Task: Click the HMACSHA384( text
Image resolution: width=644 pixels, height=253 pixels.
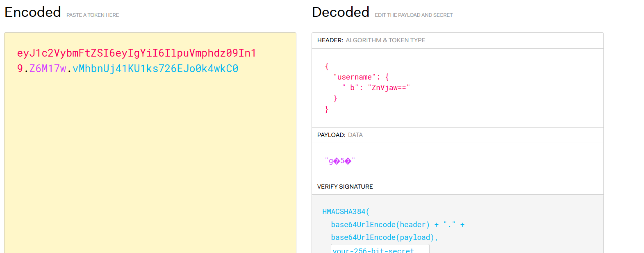Action: point(346,212)
